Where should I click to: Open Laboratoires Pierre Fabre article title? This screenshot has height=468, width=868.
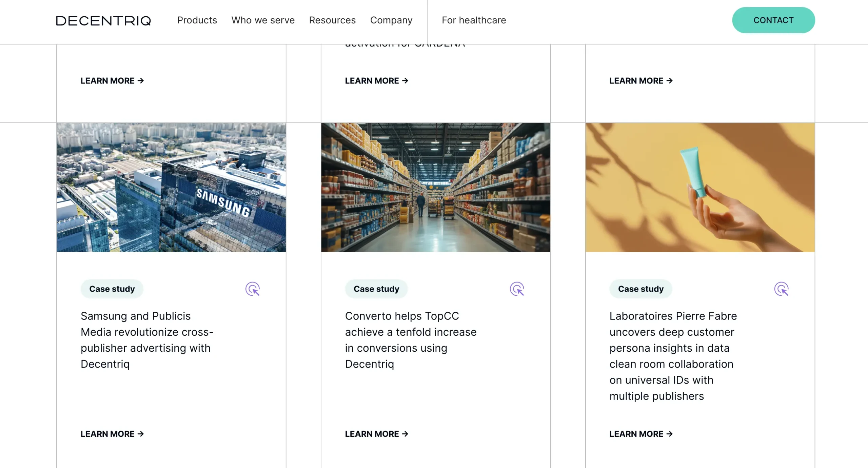coord(673,356)
